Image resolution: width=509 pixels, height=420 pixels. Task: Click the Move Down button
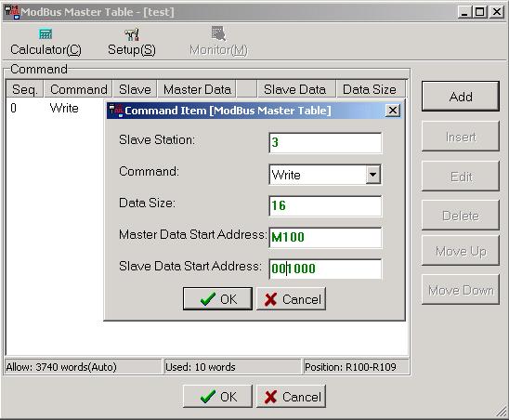pyautogui.click(x=461, y=290)
